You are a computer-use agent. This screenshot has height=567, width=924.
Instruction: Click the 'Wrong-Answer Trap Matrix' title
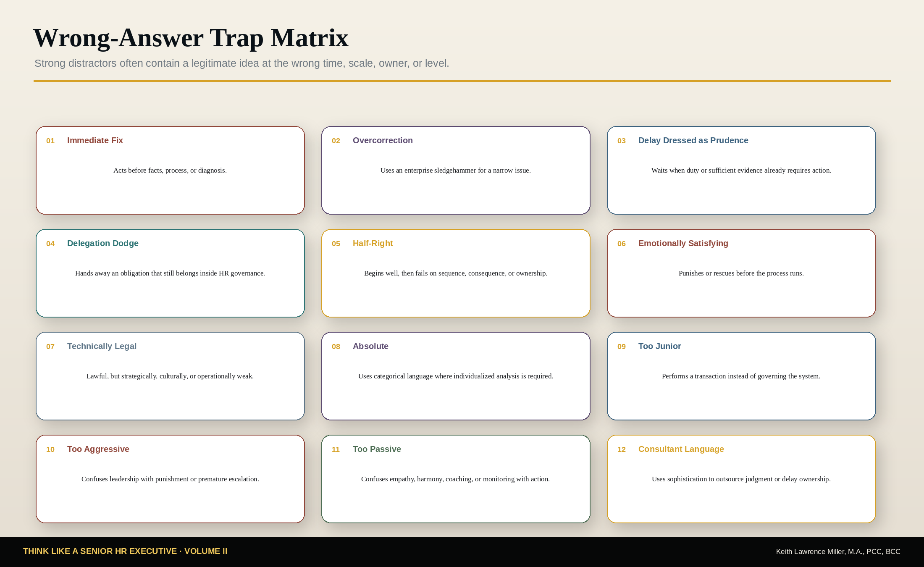(x=191, y=38)
